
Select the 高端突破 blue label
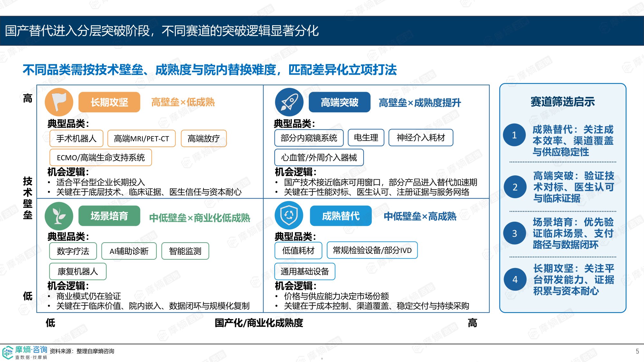click(x=339, y=102)
